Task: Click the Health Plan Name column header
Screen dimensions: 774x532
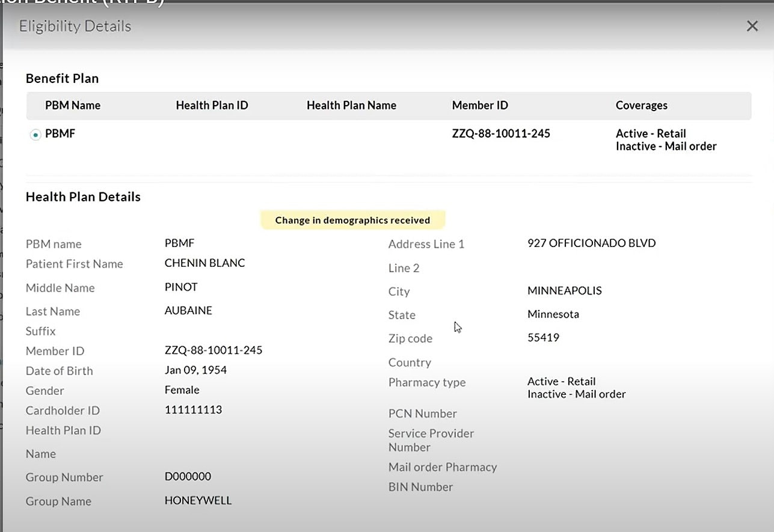Action: 351,105
